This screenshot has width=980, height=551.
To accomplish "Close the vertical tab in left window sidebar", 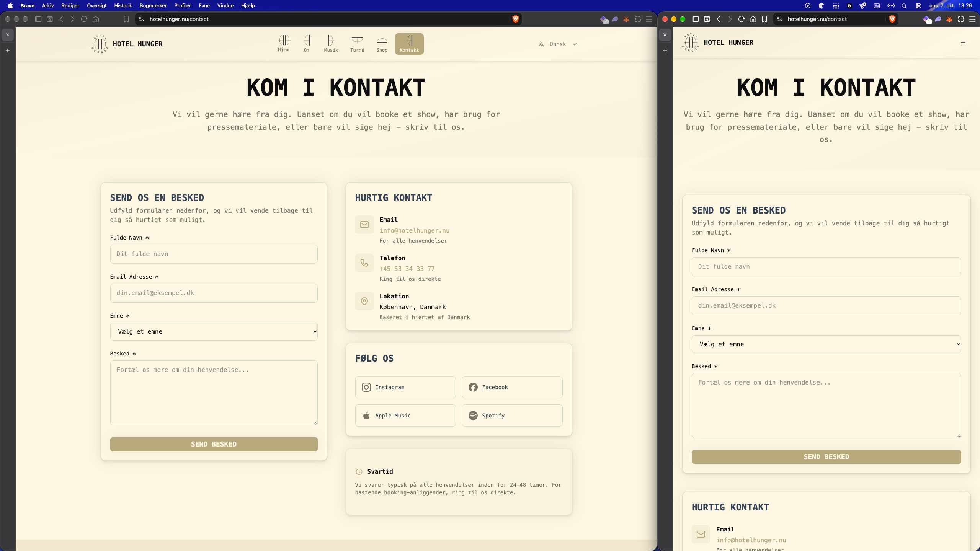I will 8,35.
